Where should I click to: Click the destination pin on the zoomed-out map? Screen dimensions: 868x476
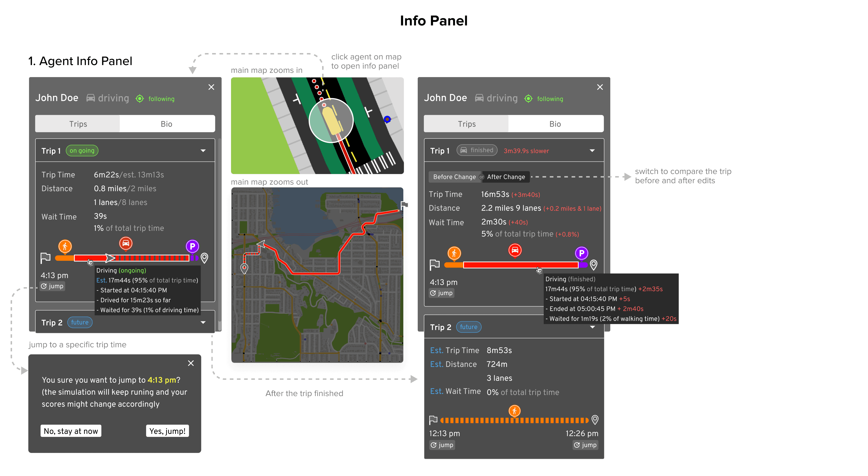click(x=244, y=268)
